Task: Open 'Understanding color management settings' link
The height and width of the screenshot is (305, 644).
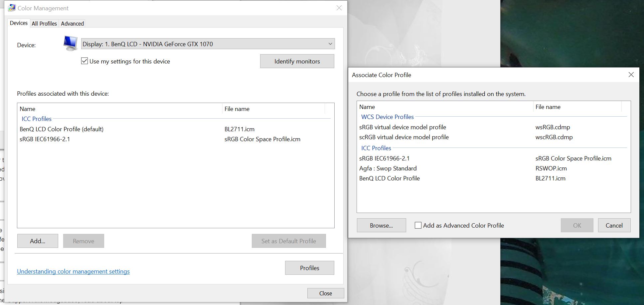Action: (x=73, y=271)
